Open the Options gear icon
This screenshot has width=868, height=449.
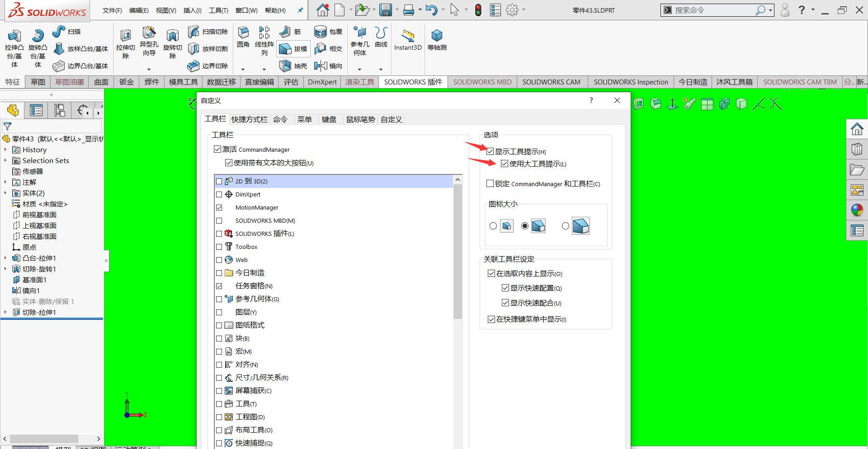click(x=512, y=10)
